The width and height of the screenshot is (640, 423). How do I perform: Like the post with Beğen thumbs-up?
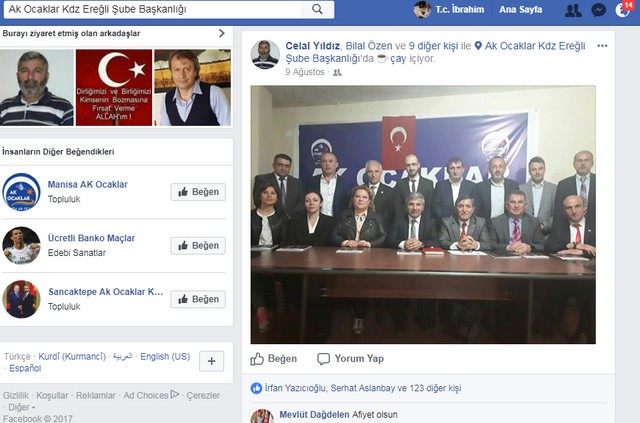[258, 358]
